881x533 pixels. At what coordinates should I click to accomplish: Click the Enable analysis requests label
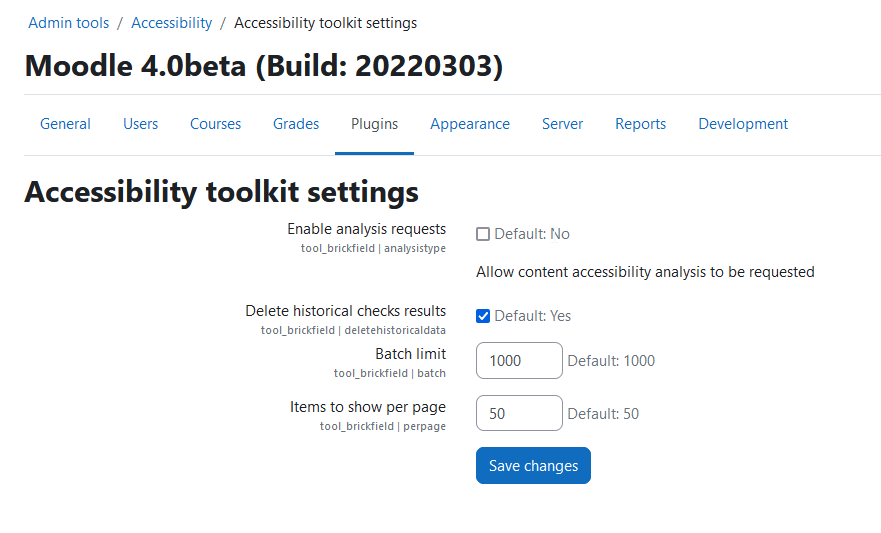366,229
